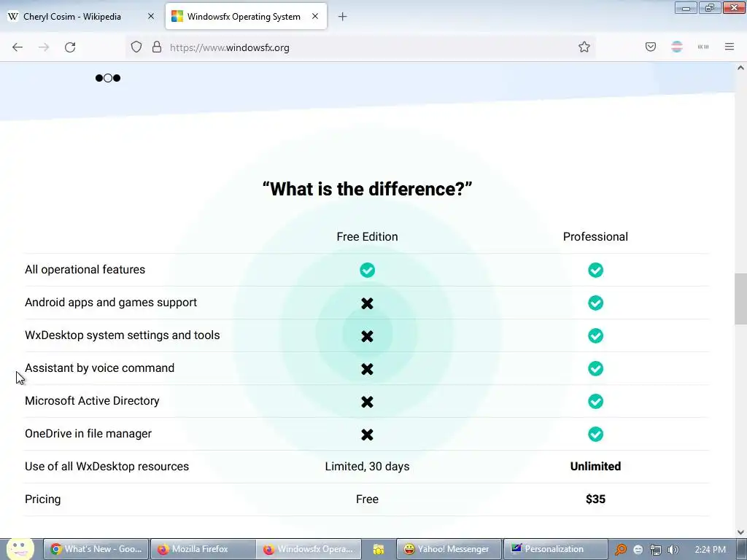Click Professional check for OneDrive row

pos(595,435)
